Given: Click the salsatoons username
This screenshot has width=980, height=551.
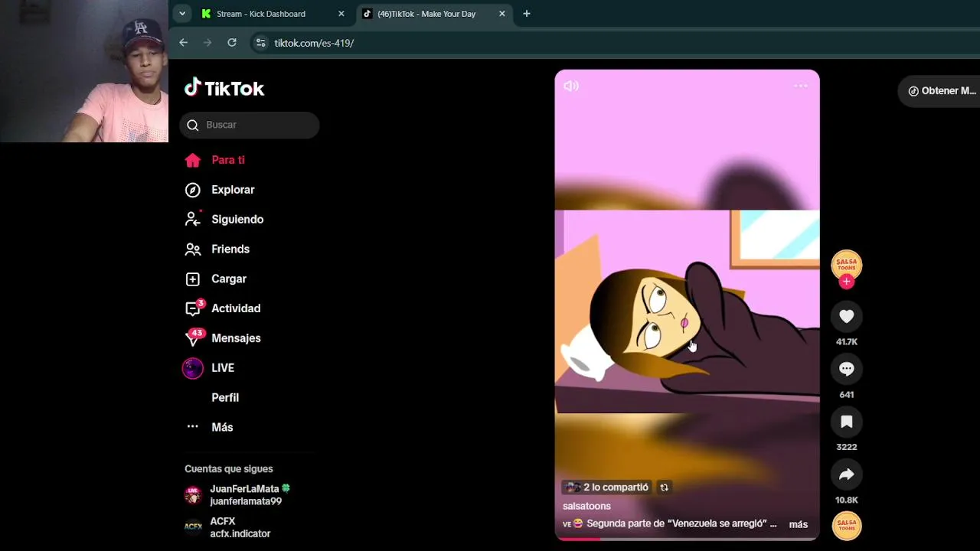Looking at the screenshot, I should coord(586,506).
